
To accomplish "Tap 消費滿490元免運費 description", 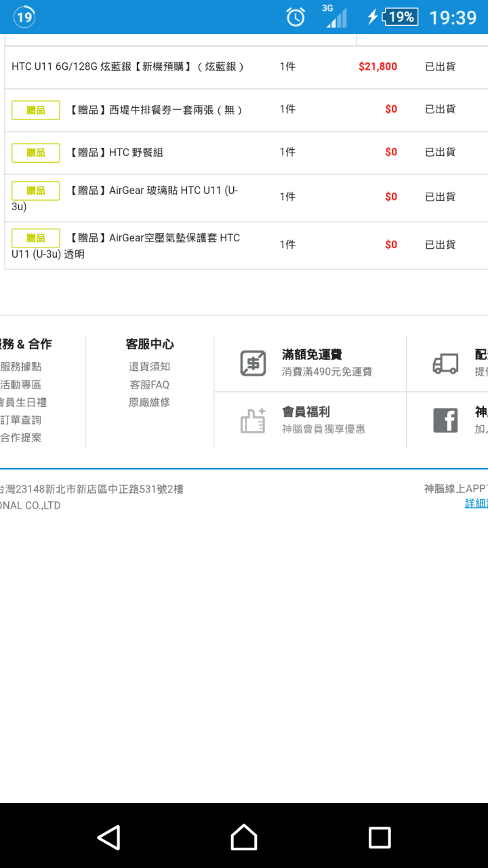I will point(327,372).
